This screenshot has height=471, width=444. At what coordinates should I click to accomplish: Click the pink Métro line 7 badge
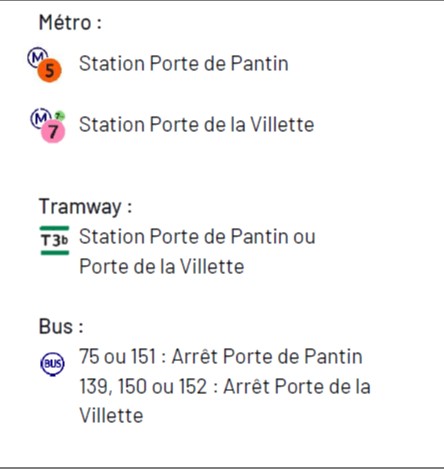pyautogui.click(x=53, y=132)
